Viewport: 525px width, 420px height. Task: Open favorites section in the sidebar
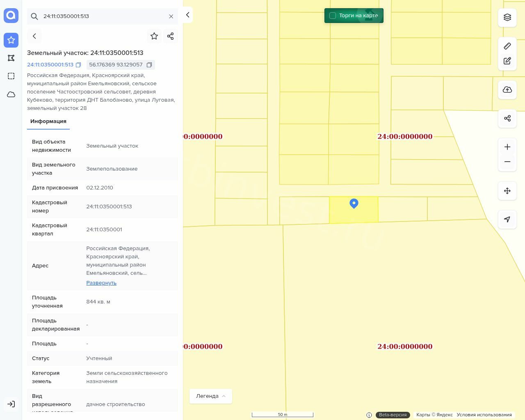pyautogui.click(x=11, y=40)
